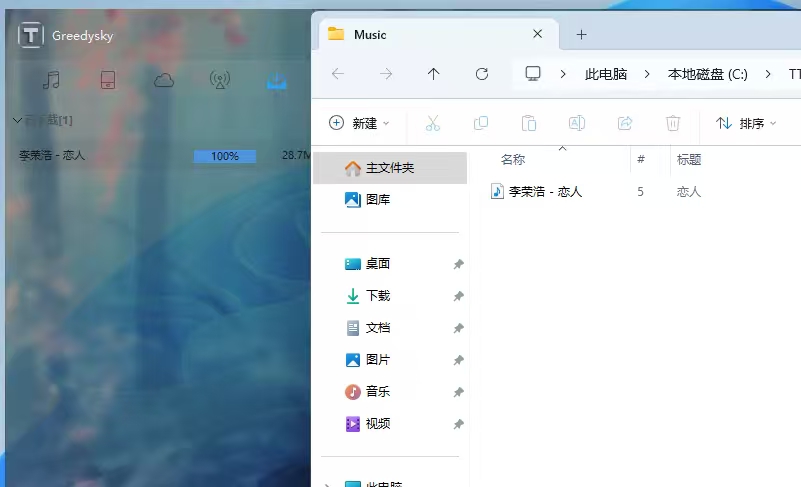The width and height of the screenshot is (801, 487).
Task: Sort by the # column header
Action: [x=641, y=159]
